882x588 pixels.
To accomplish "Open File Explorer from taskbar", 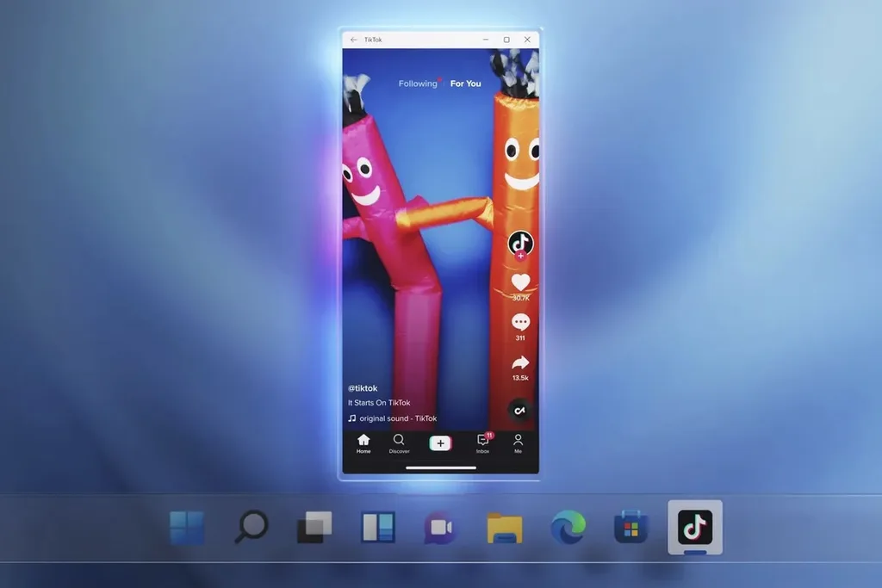I will pos(505,528).
